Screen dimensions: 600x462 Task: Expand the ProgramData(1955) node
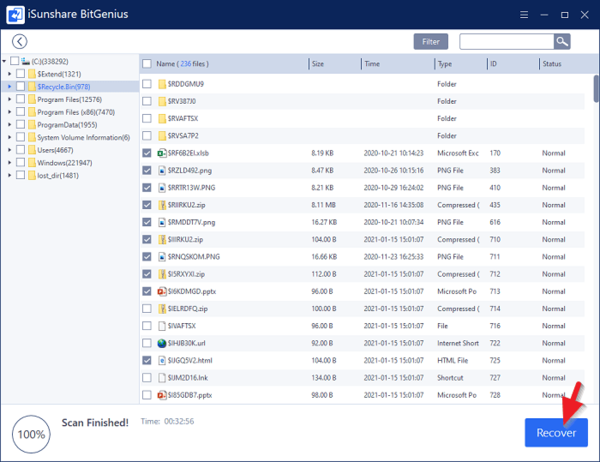[x=10, y=124]
